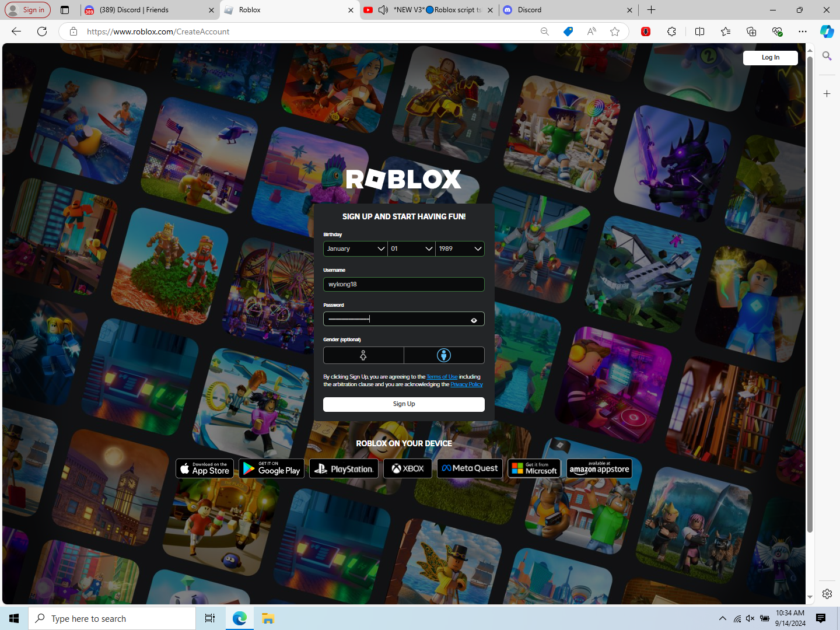Open Windows Start menu
This screenshot has width=840, height=630.
pos(14,618)
